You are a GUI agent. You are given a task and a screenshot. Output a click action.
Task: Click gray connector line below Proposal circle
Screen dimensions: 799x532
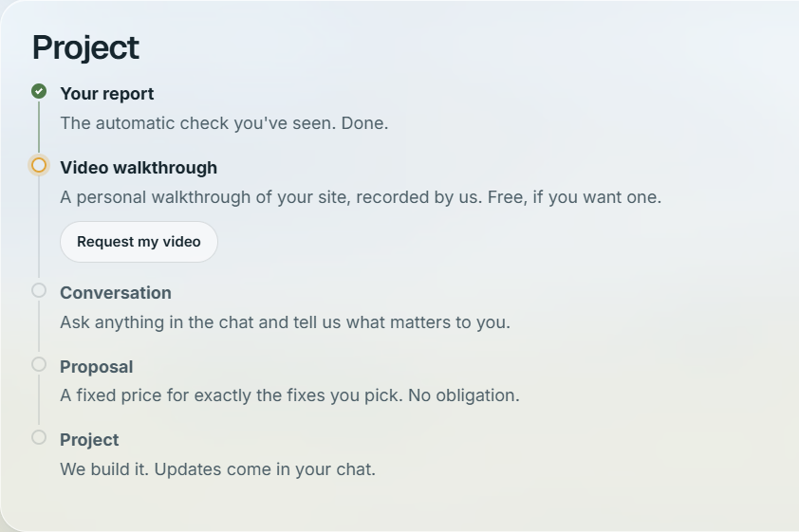(39, 399)
